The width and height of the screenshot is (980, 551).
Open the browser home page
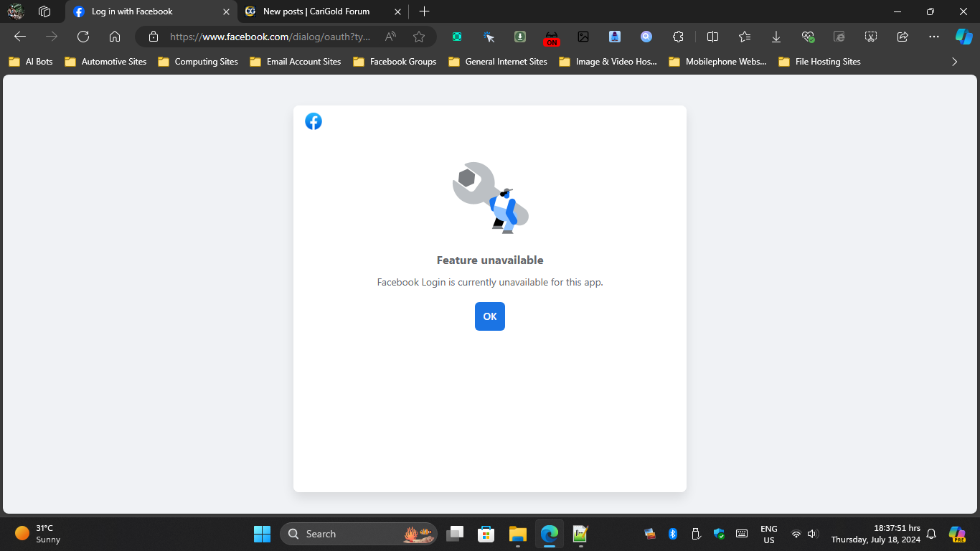[115, 37]
